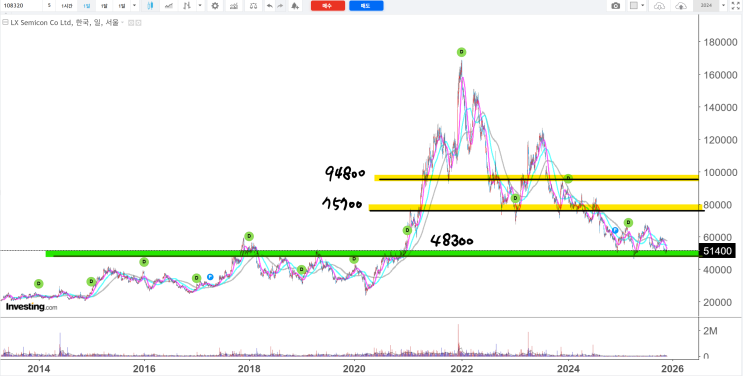This screenshot has height=376, width=743.
Task: Click the compare symbols scales icon
Action: [x=254, y=6]
